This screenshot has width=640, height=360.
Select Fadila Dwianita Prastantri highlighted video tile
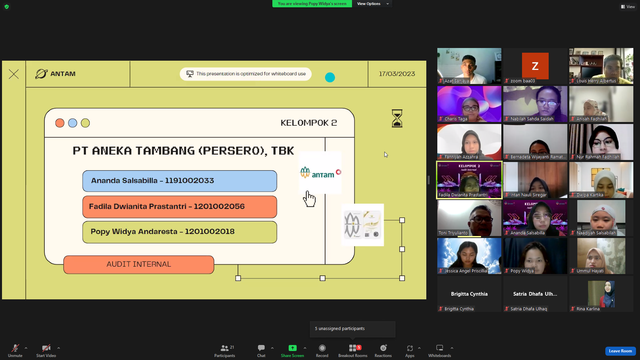click(x=469, y=180)
